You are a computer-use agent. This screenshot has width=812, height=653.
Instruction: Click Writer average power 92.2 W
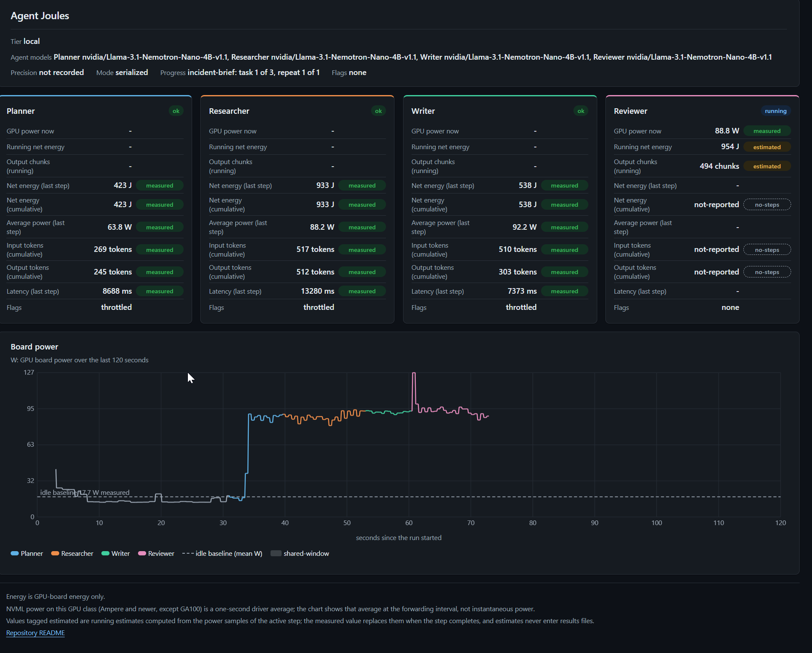pyautogui.click(x=524, y=227)
